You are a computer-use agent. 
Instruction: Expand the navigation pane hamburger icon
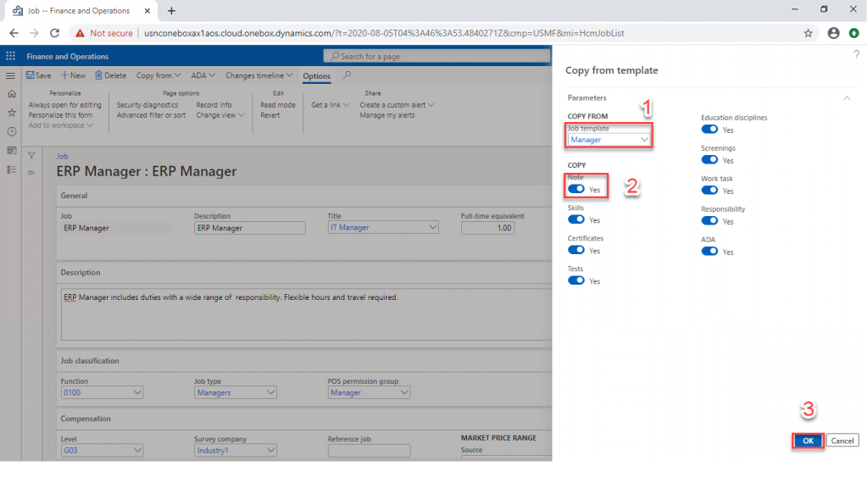[10, 75]
